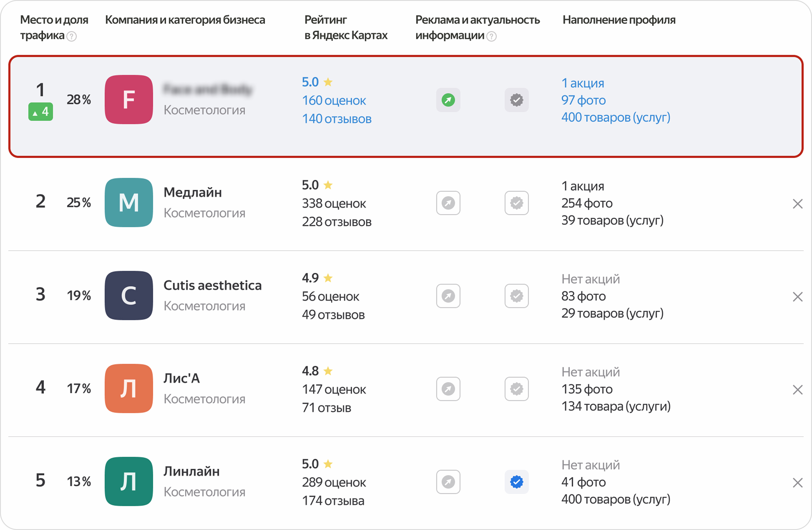Open the "140 отзывов" reviews link
Screen dimensions: 812x530
coord(336,119)
